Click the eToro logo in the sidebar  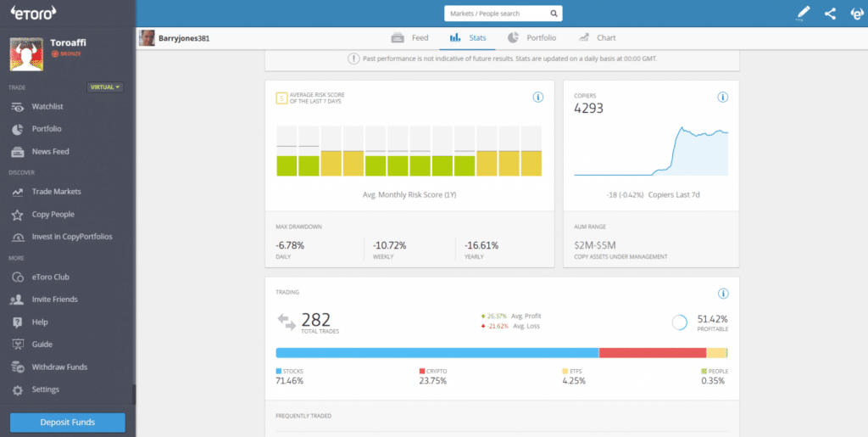33,12
